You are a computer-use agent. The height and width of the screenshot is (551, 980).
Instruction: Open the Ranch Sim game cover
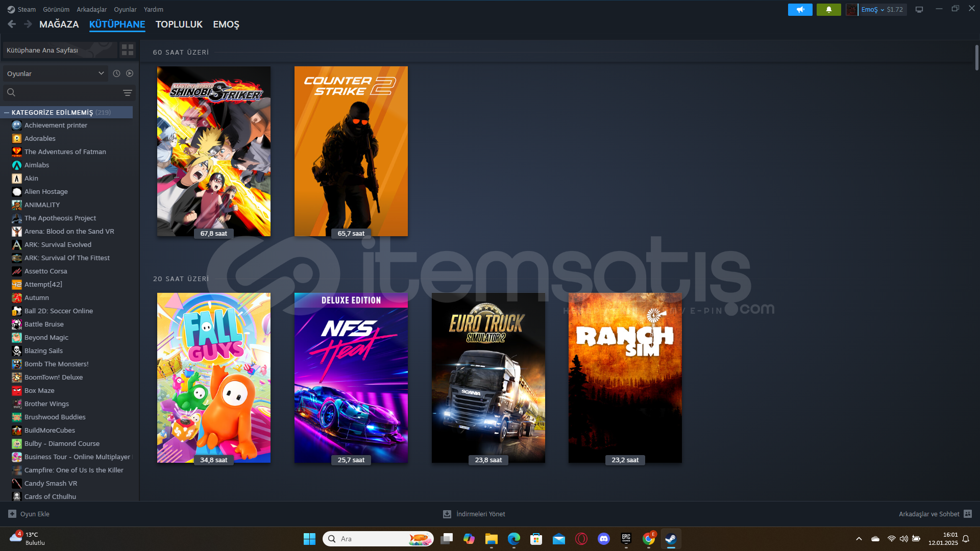pyautogui.click(x=625, y=378)
